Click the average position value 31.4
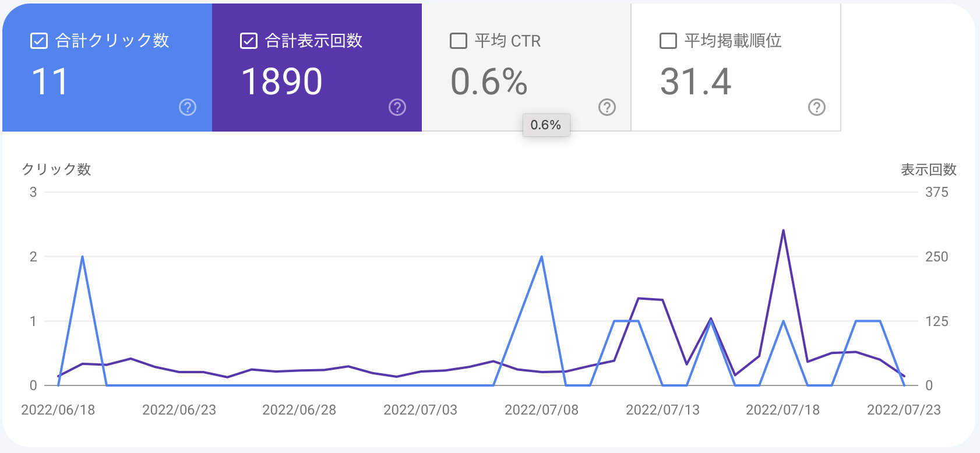Viewport: 980px width, 453px height. pos(696,81)
